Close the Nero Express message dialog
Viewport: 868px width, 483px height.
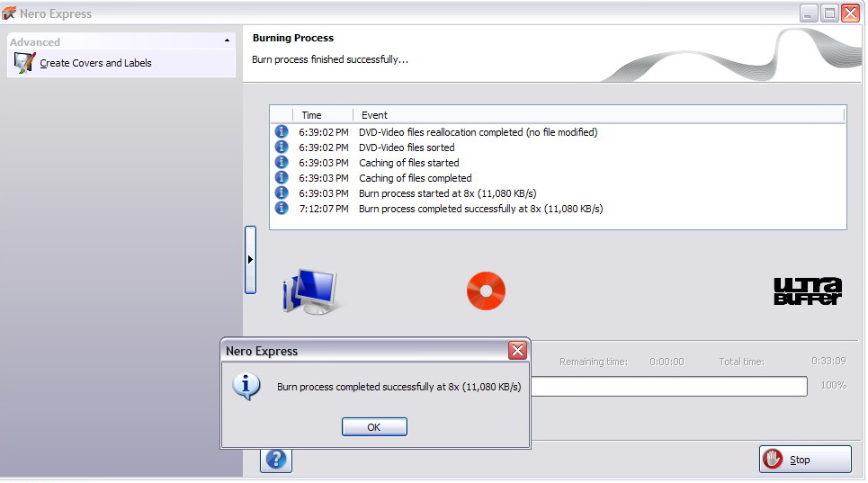point(517,350)
